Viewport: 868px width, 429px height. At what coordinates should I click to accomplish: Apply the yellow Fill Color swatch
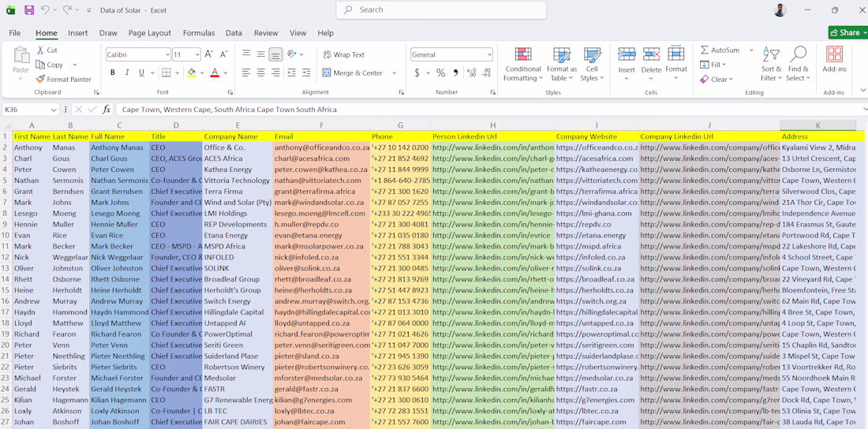192,73
